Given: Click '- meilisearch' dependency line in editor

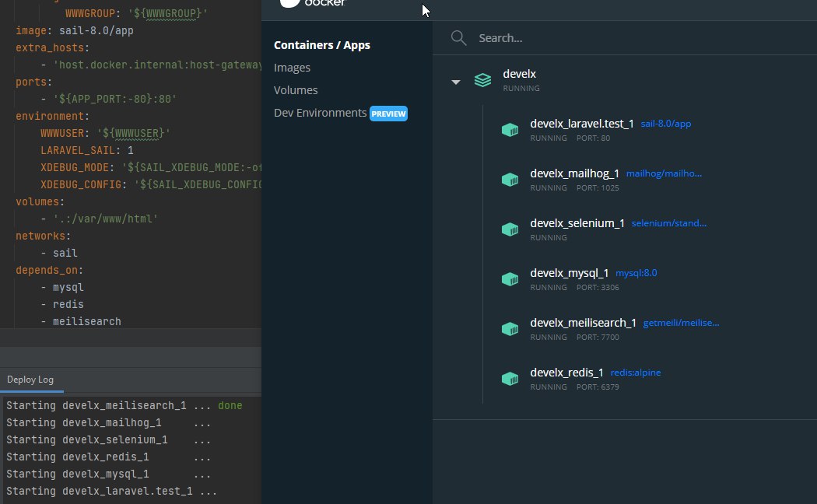Looking at the screenshot, I should coord(81,322).
